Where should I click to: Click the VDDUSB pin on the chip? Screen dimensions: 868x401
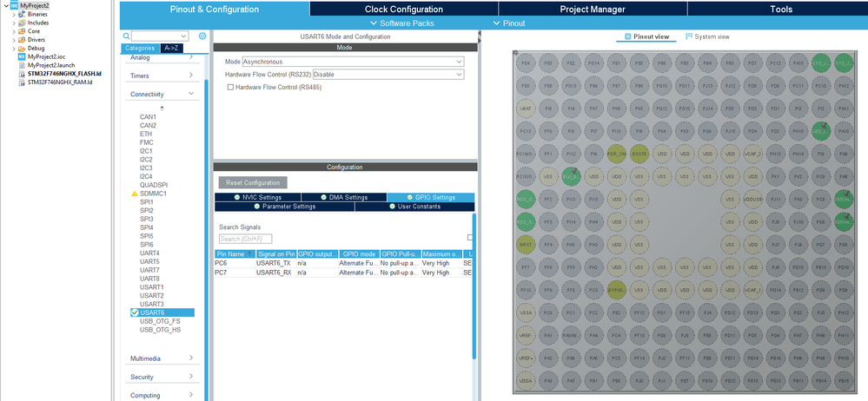point(752,199)
